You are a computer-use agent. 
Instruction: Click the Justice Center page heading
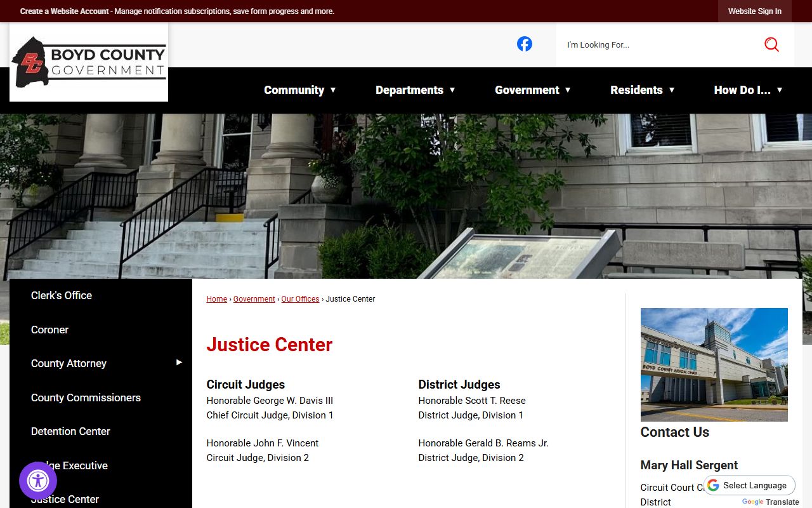pyautogui.click(x=270, y=345)
